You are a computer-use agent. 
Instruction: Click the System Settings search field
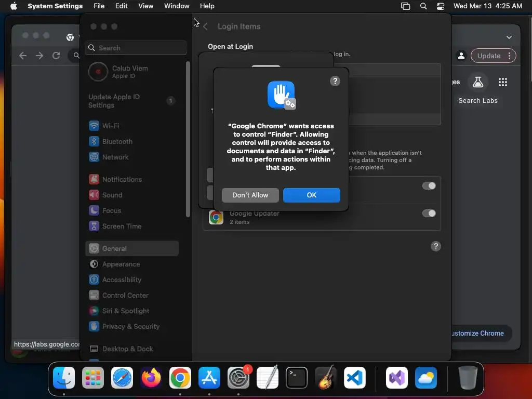(136, 48)
